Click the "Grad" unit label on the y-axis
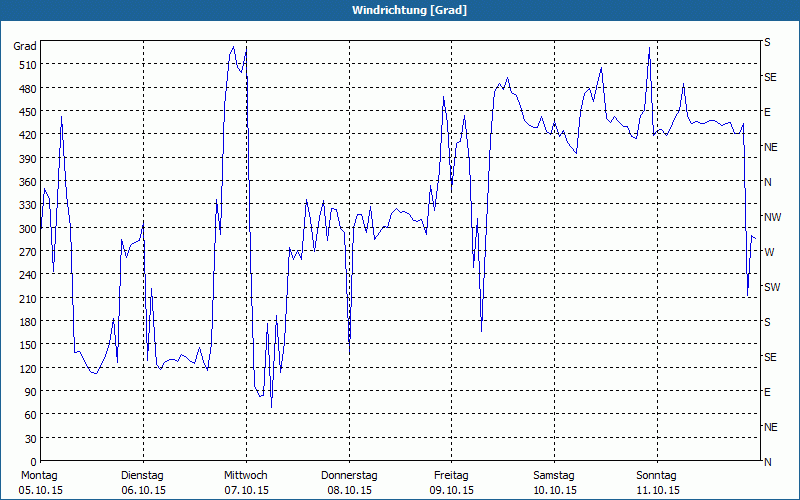Viewport: 800px width, 500px height. 24,46
